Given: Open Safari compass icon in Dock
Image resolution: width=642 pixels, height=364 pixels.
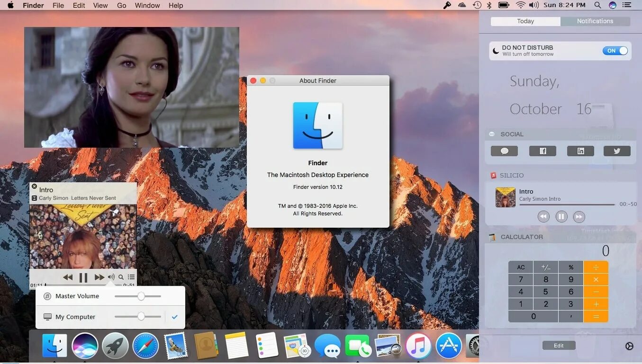Looking at the screenshot, I should pos(145,345).
